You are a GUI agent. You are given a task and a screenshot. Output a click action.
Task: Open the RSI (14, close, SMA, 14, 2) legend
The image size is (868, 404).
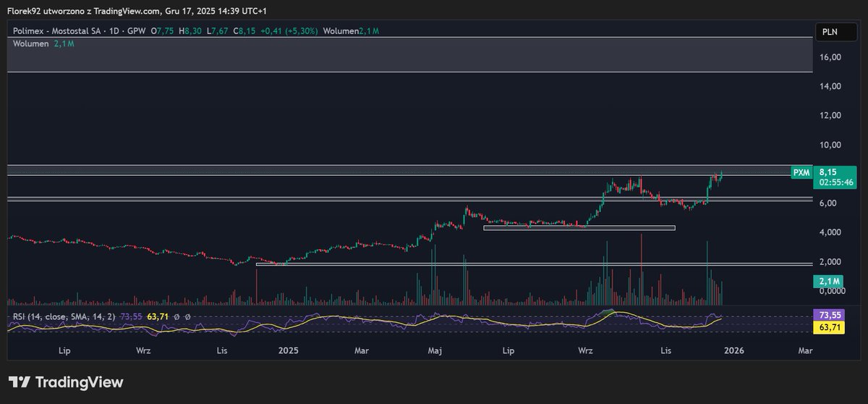pos(65,316)
